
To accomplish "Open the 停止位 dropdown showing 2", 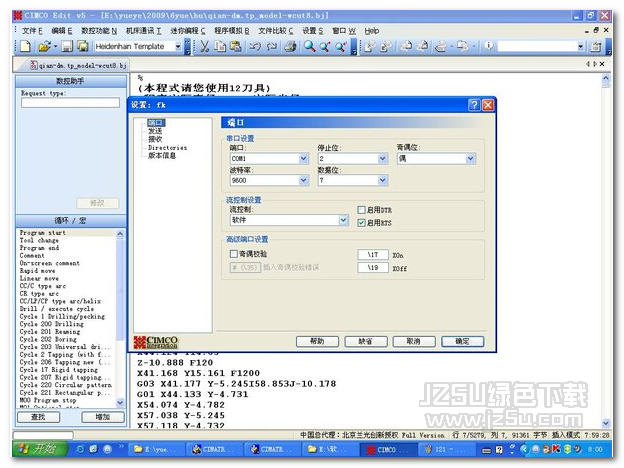I will tap(382, 159).
